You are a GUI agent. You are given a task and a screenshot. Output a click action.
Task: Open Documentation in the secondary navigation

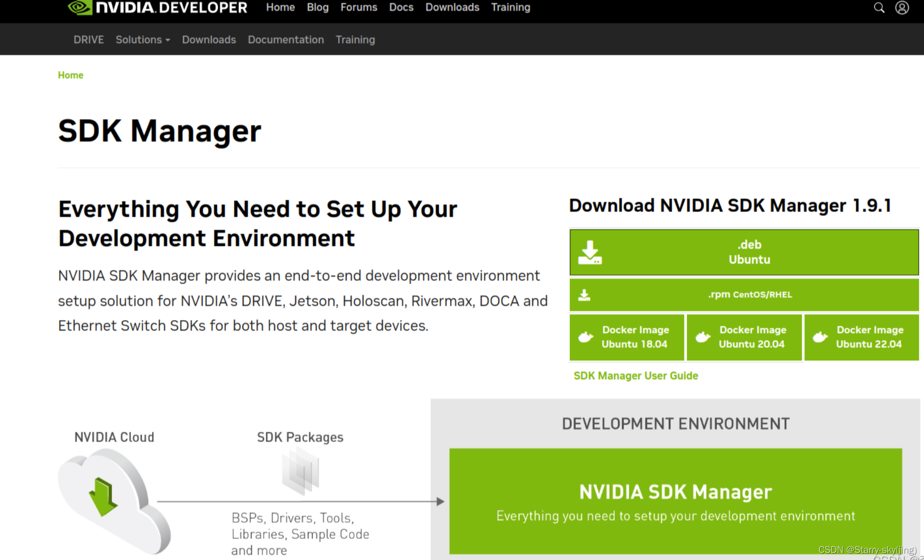point(286,40)
